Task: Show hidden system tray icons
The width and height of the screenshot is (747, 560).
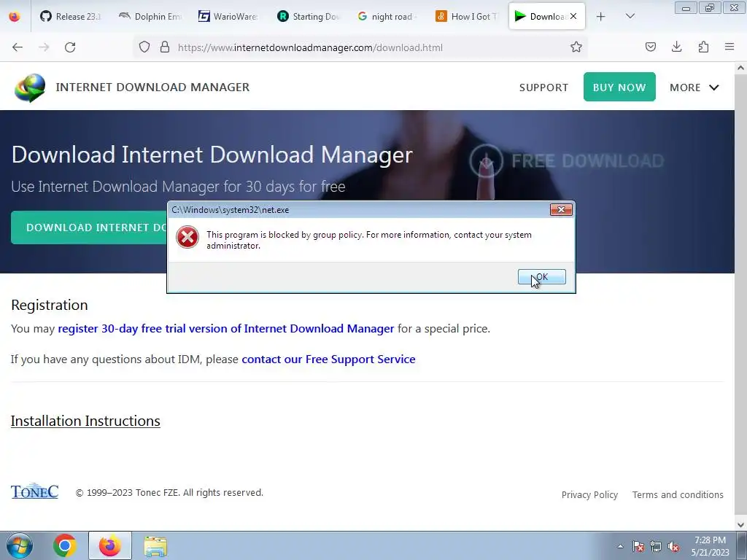Action: [620, 546]
